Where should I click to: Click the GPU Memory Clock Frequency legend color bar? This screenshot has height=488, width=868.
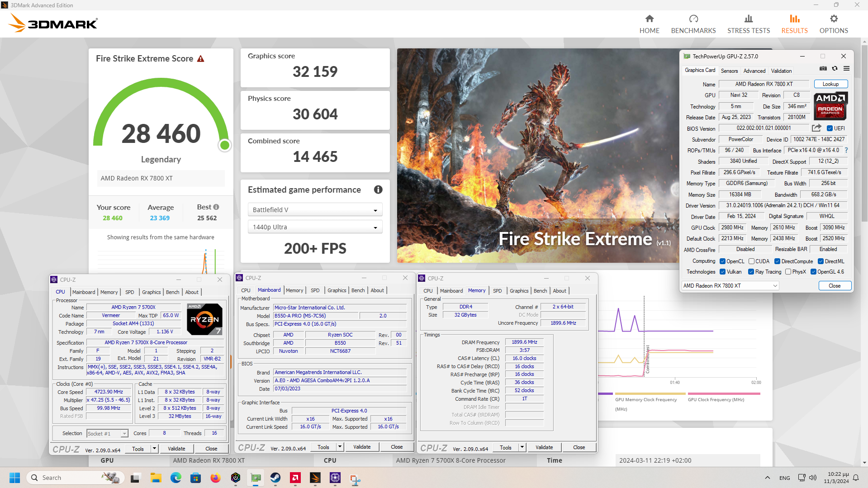tap(650, 394)
